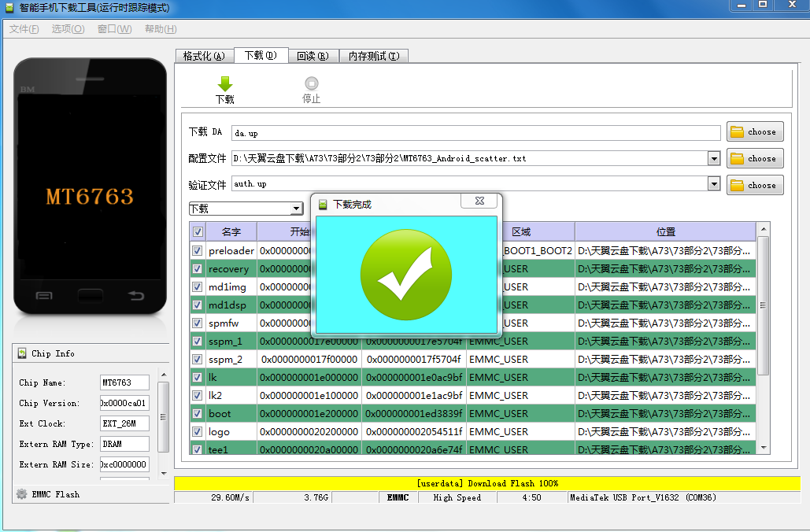Click the 3.76G size status entry
This screenshot has width=810, height=532.
[x=316, y=497]
